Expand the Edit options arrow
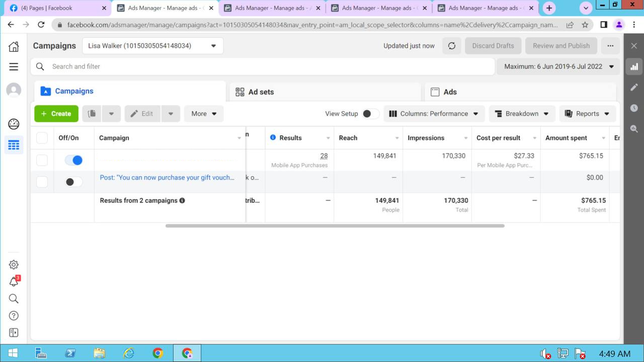Image resolution: width=644 pixels, height=362 pixels. coord(171,114)
